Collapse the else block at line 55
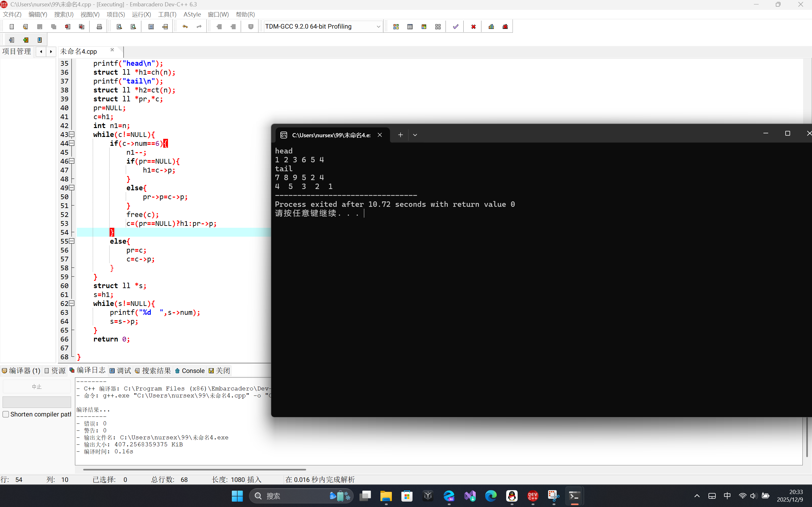812x507 pixels. point(71,241)
